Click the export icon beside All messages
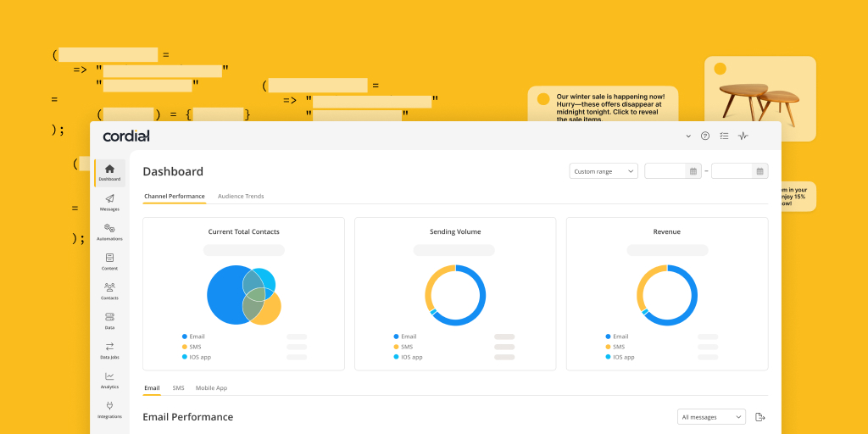868x434 pixels. pos(760,417)
